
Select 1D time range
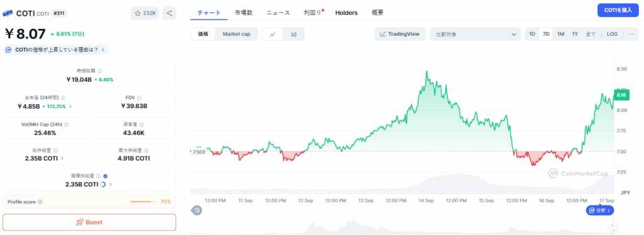[532, 34]
